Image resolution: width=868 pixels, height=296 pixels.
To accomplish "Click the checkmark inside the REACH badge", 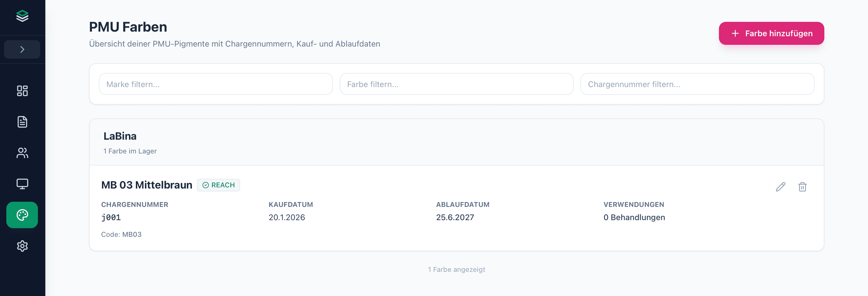I will click(206, 185).
